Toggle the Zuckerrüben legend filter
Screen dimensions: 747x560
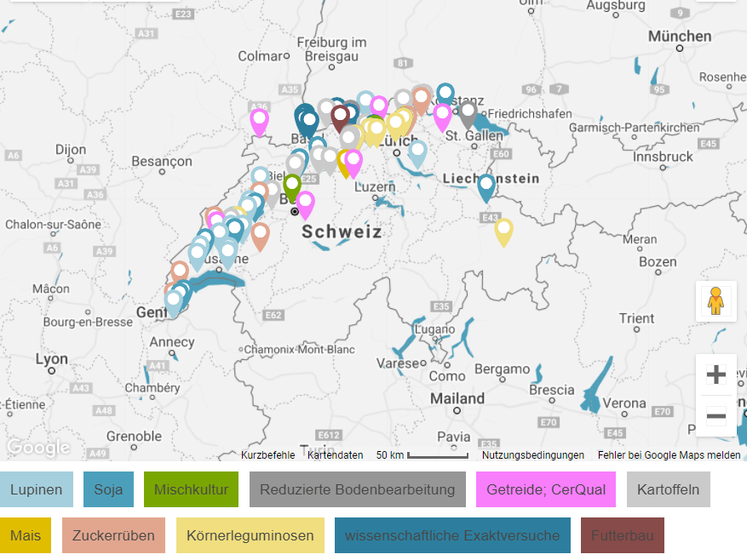tap(113, 535)
